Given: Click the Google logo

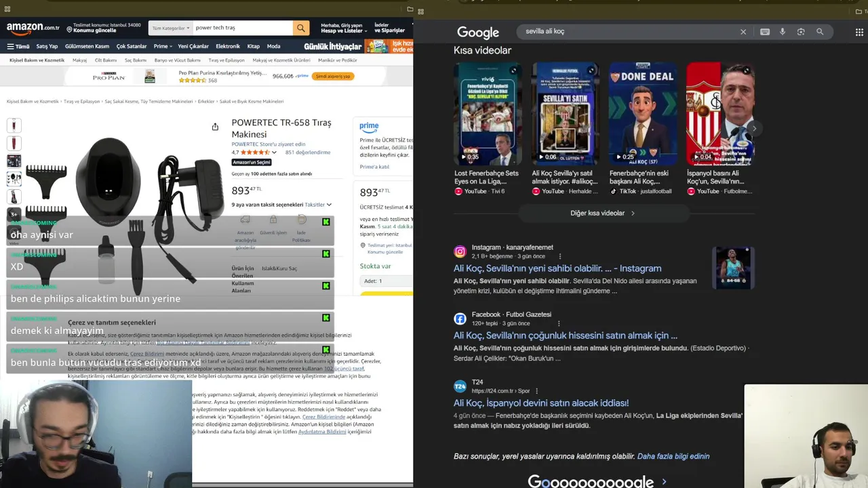Looking at the screenshot, I should [478, 33].
